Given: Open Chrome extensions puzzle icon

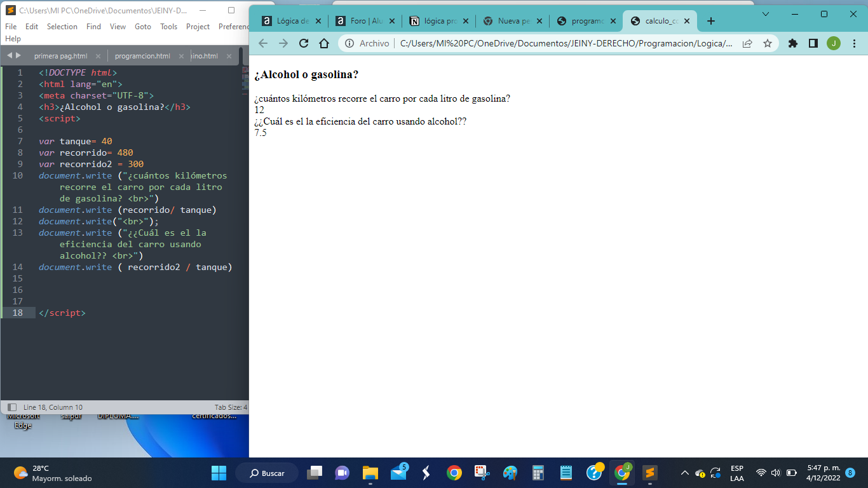Looking at the screenshot, I should click(x=792, y=43).
